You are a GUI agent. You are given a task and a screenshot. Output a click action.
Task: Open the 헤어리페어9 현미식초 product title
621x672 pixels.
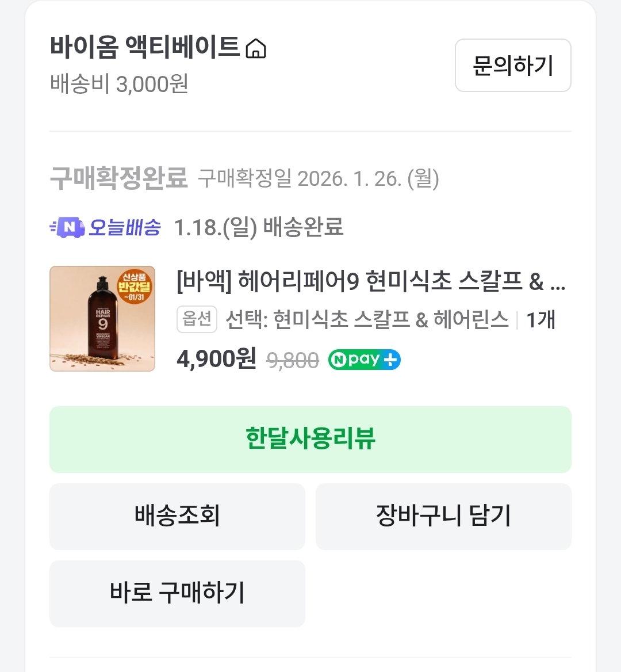[371, 282]
